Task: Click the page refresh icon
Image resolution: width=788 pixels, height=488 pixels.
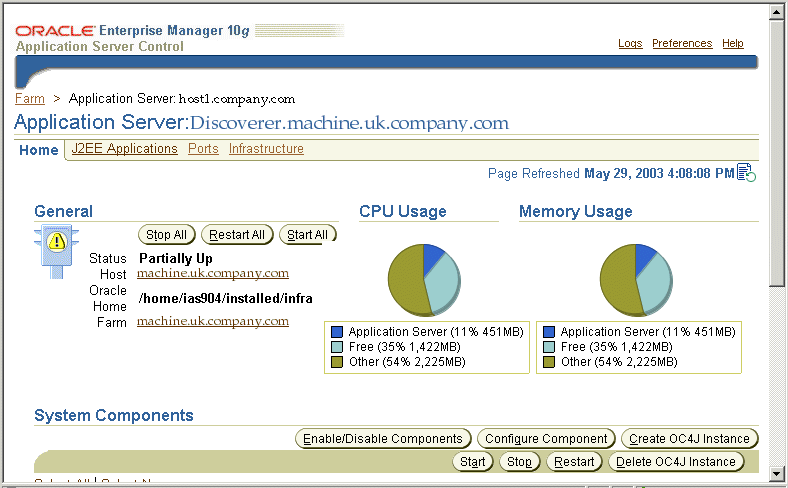Action: [x=746, y=172]
